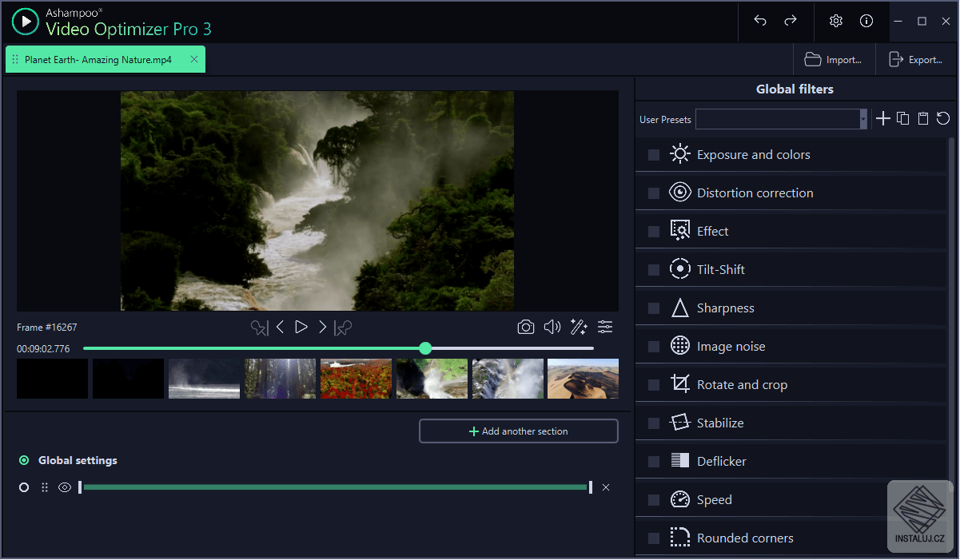
Task: Click the redo arrow in title bar
Action: tap(791, 21)
